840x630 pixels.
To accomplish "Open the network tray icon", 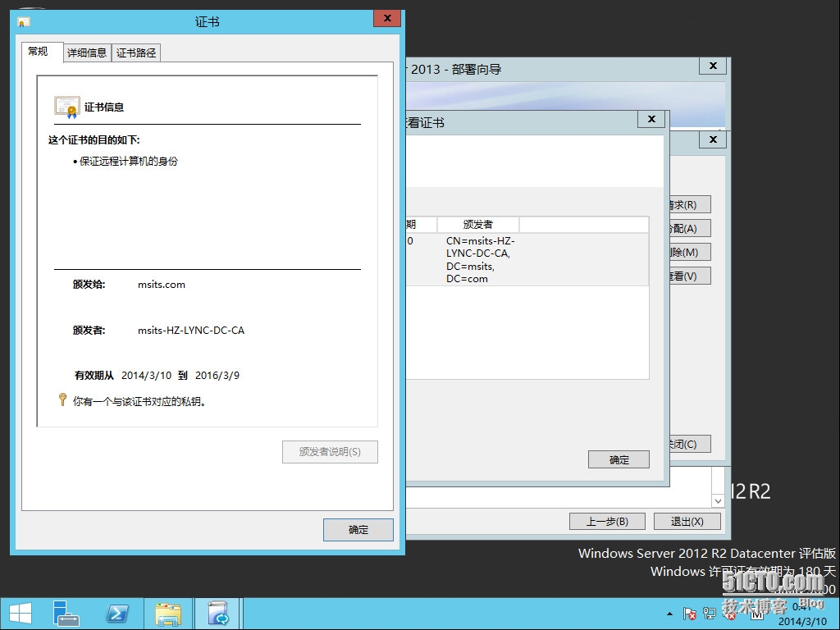I will click(x=710, y=614).
